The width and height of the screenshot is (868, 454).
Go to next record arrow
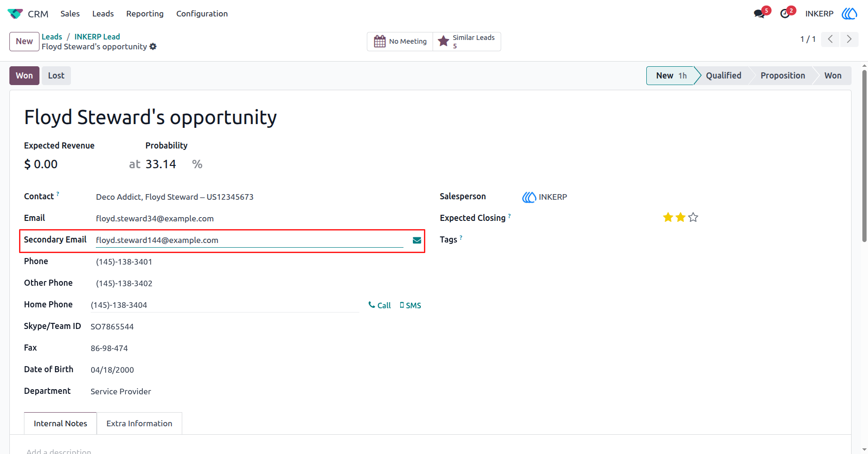tap(849, 39)
